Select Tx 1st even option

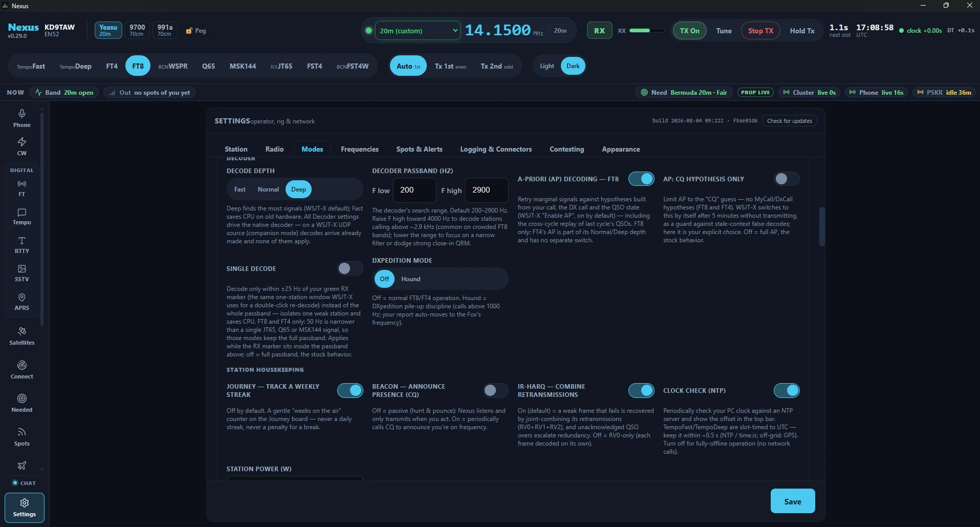pyautogui.click(x=450, y=66)
